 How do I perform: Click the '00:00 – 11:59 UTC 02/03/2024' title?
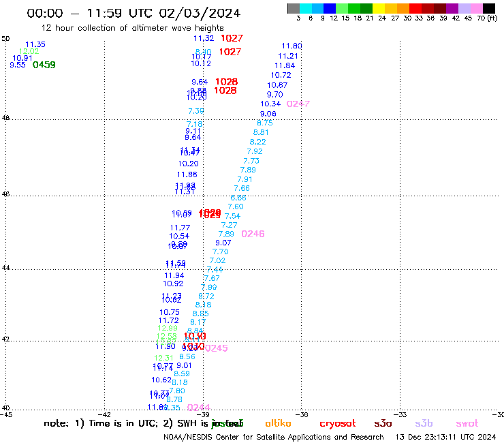click(x=133, y=13)
